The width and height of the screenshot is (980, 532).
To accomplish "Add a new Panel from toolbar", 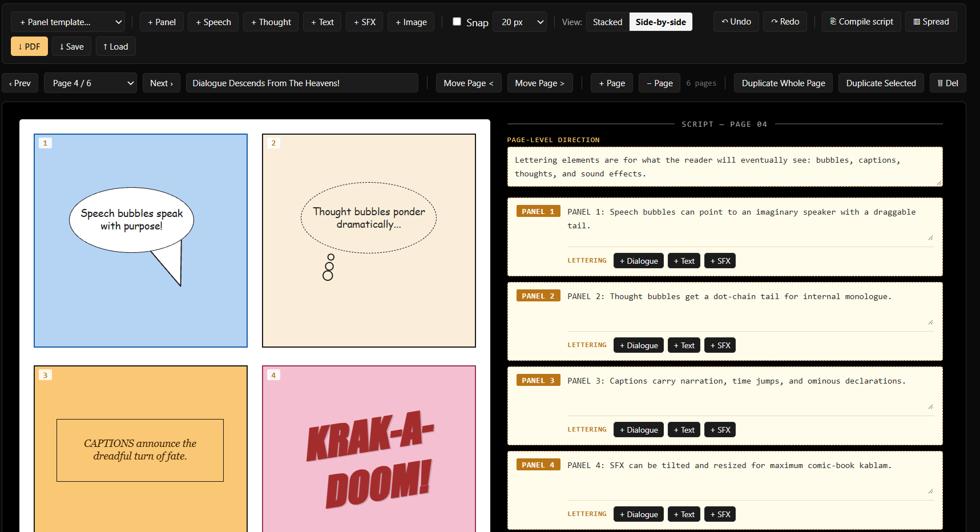I will (162, 22).
